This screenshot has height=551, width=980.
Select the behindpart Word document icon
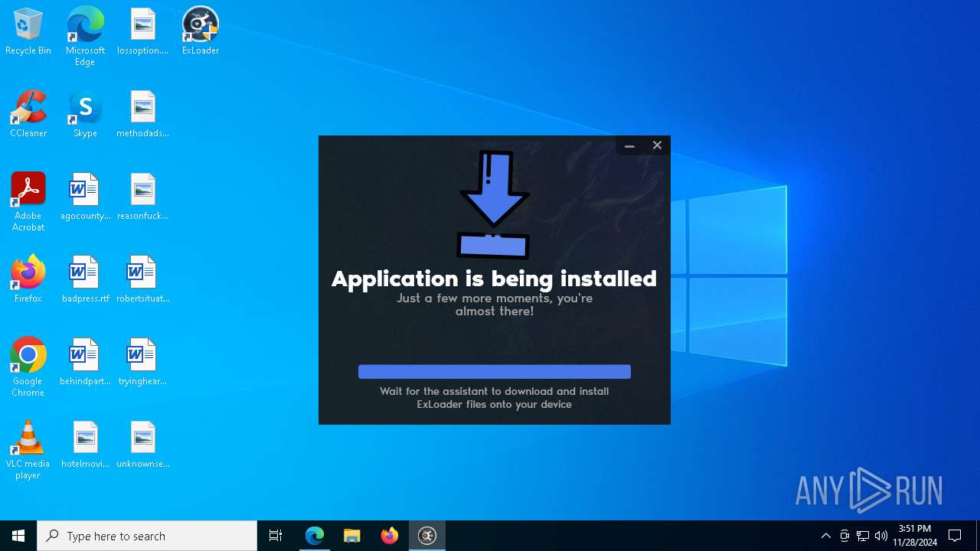[x=85, y=363]
